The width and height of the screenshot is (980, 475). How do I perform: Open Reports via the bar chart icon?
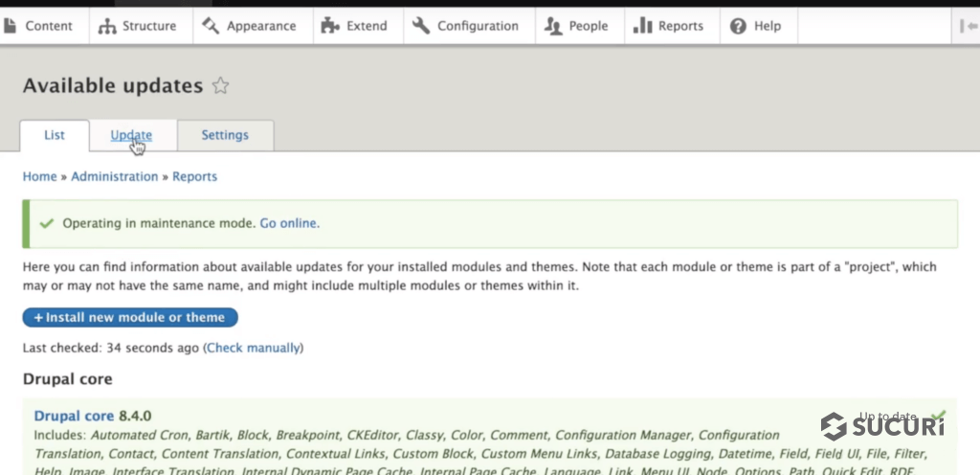coord(643,26)
